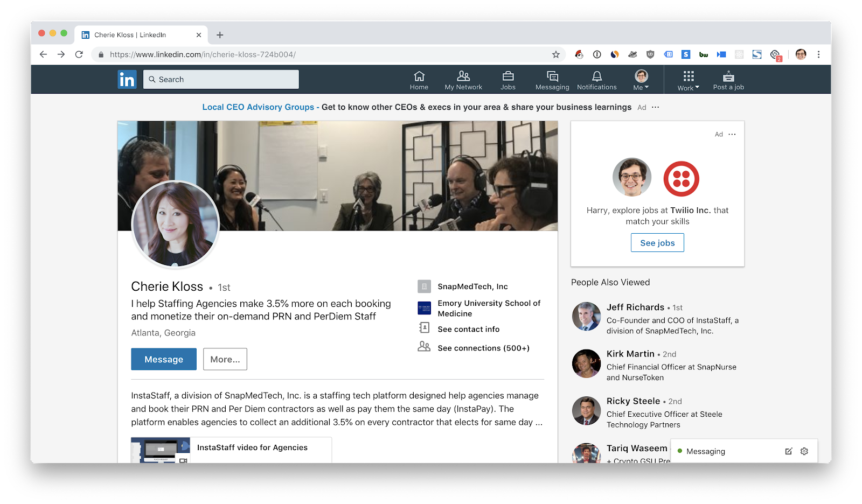Open SnapMedTech, Inc company link
The image size is (862, 504).
(472, 286)
